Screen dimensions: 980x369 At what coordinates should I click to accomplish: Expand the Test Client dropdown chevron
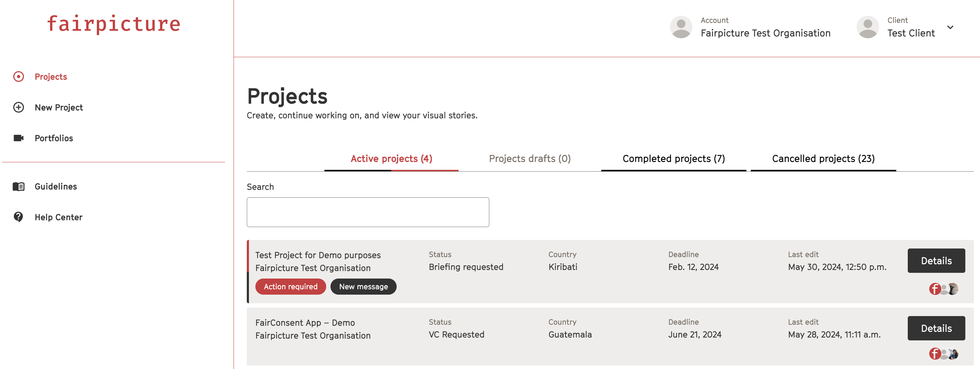[950, 28]
